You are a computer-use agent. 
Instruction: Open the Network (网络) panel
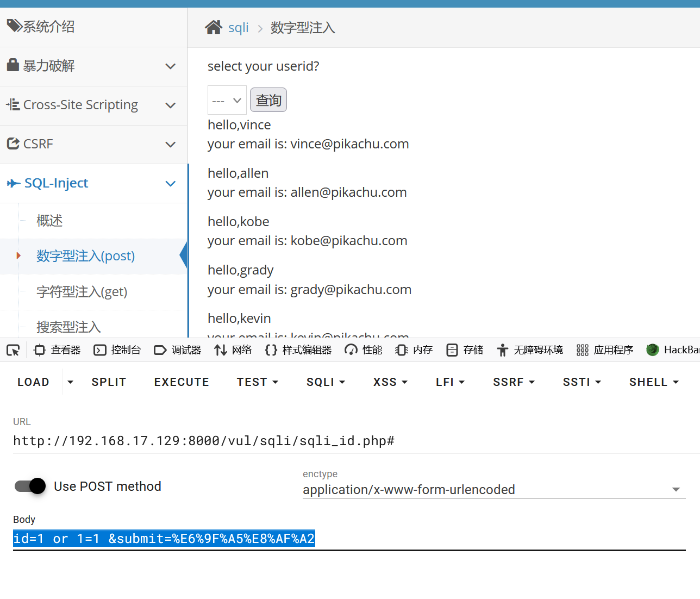coord(233,350)
